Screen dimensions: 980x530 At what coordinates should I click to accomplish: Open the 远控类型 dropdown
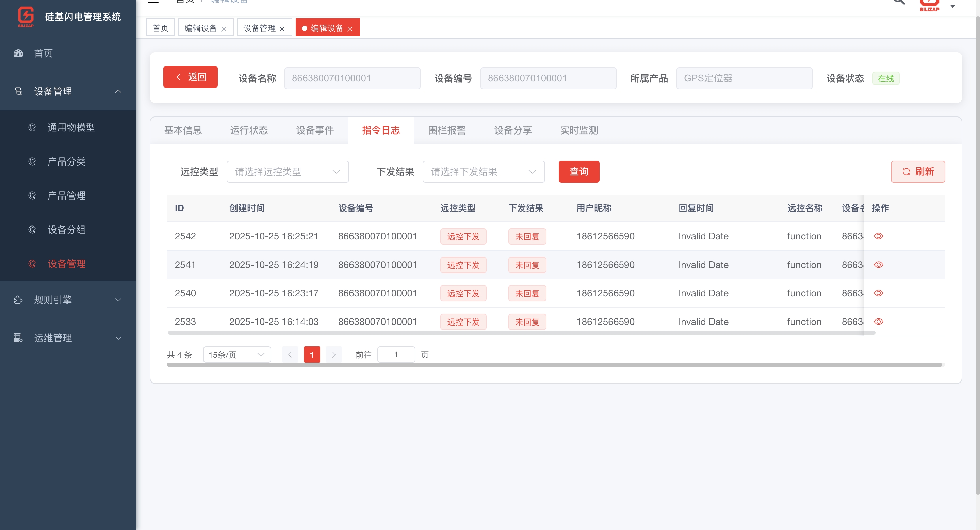click(288, 172)
